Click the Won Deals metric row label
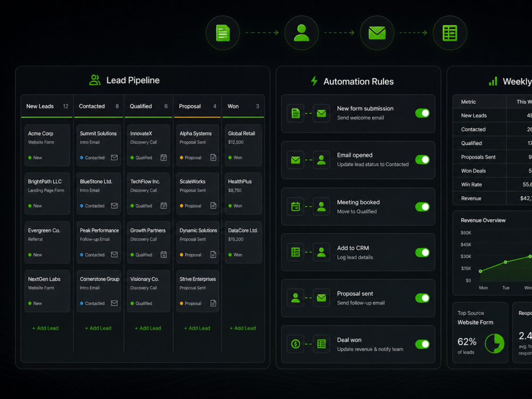 (x=473, y=171)
